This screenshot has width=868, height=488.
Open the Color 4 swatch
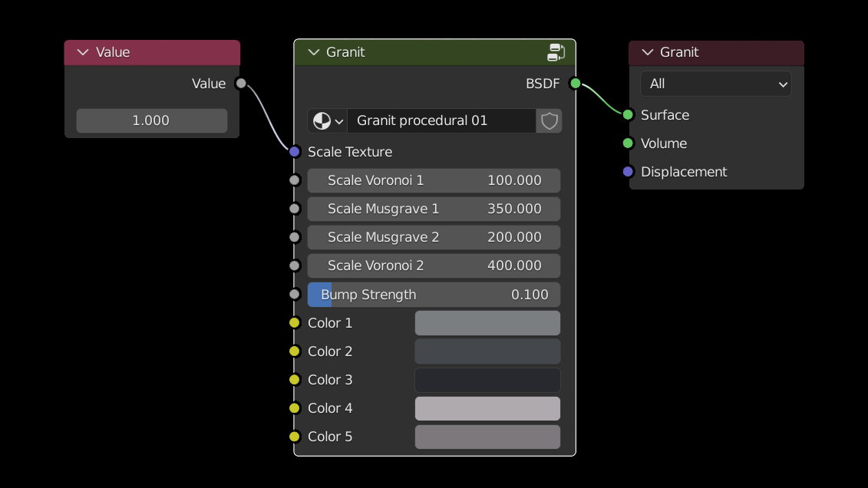pyautogui.click(x=487, y=408)
